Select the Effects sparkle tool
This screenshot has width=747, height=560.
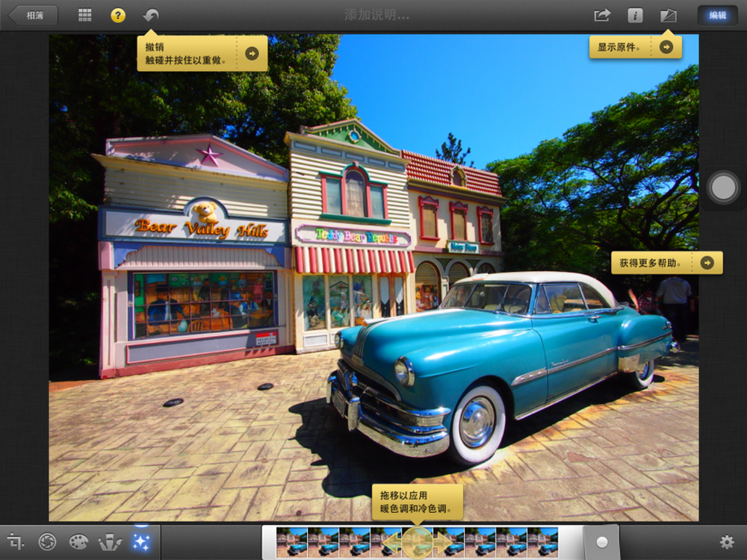(x=140, y=541)
